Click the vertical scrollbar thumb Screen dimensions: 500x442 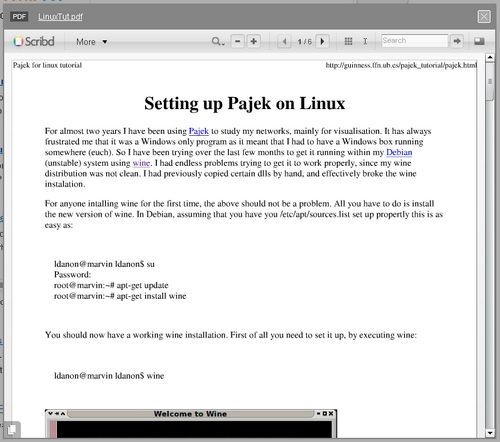point(490,81)
